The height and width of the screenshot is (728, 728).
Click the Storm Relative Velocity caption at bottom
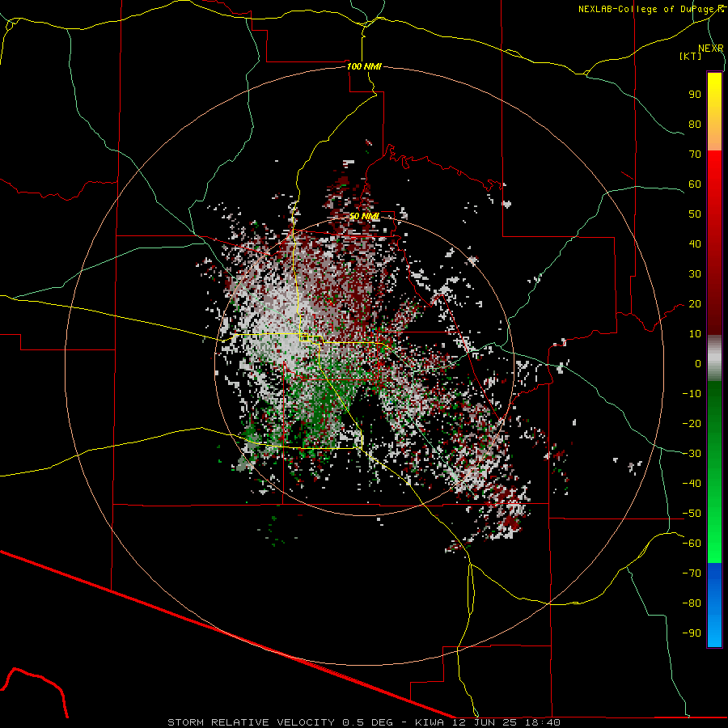click(x=363, y=722)
